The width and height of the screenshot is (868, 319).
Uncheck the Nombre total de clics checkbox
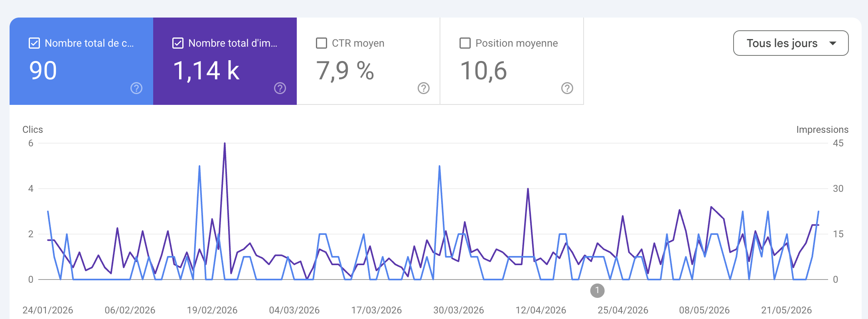(x=34, y=43)
